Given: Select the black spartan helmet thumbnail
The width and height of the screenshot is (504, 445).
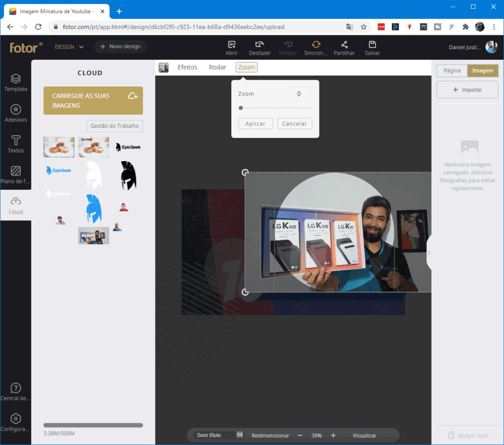Looking at the screenshot, I should (128, 176).
